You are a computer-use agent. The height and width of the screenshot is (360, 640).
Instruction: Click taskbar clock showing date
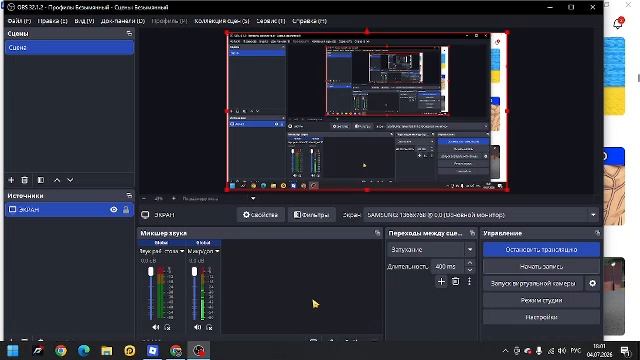[x=600, y=351]
